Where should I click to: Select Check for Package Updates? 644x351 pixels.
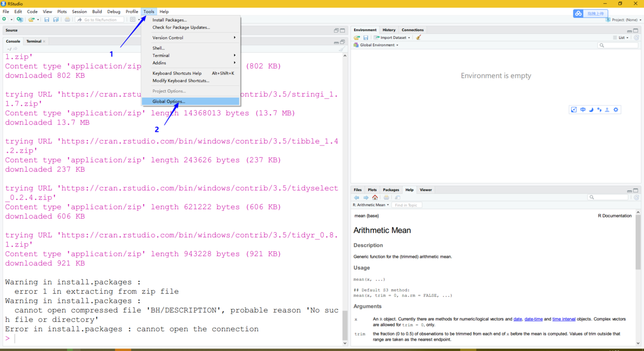pyautogui.click(x=191, y=28)
